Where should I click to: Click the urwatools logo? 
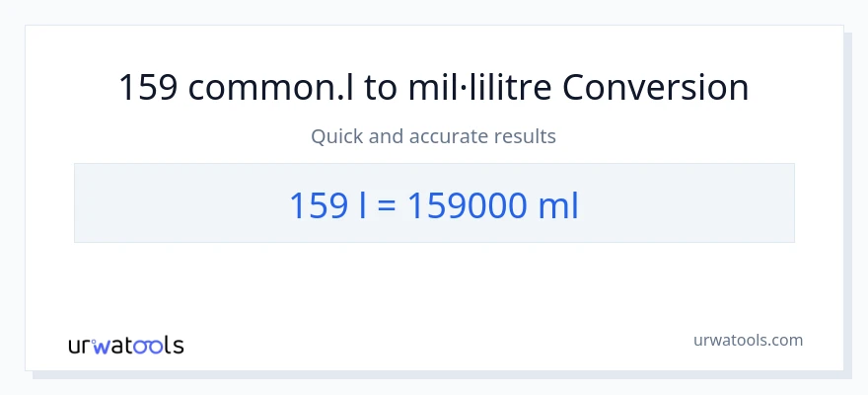pyautogui.click(x=125, y=346)
